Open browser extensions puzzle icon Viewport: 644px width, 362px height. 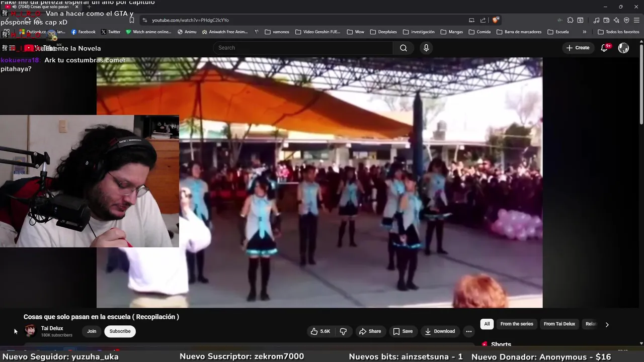[x=570, y=20]
